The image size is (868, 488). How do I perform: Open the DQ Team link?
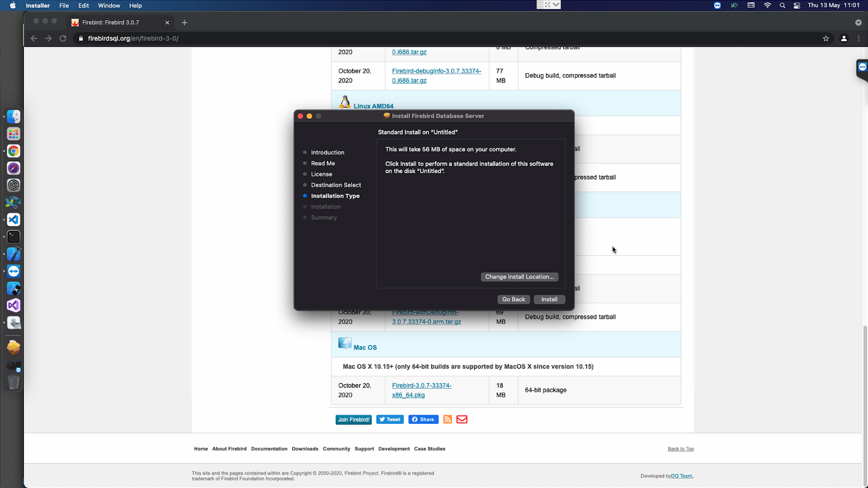[x=681, y=476]
